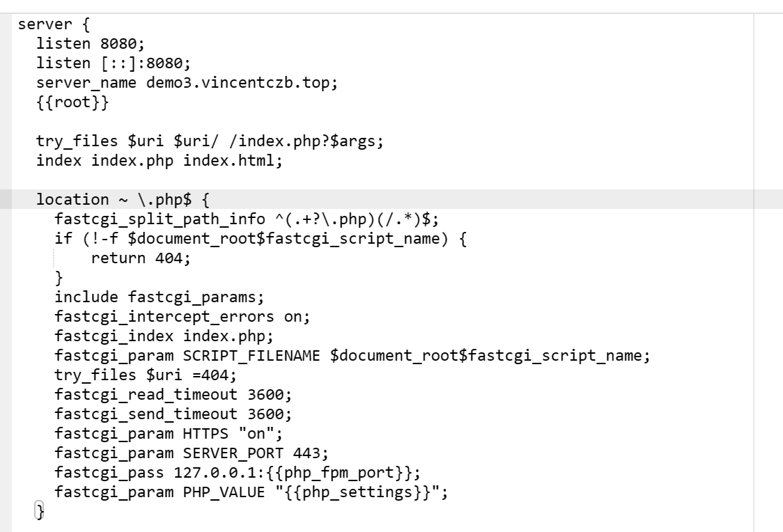
Task: Click the try_files $uri $uri/ line
Action: [210, 141]
